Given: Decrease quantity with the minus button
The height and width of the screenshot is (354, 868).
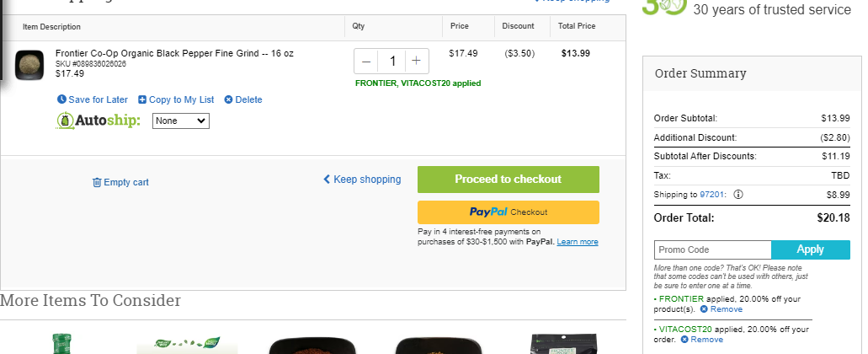Looking at the screenshot, I should 366,61.
